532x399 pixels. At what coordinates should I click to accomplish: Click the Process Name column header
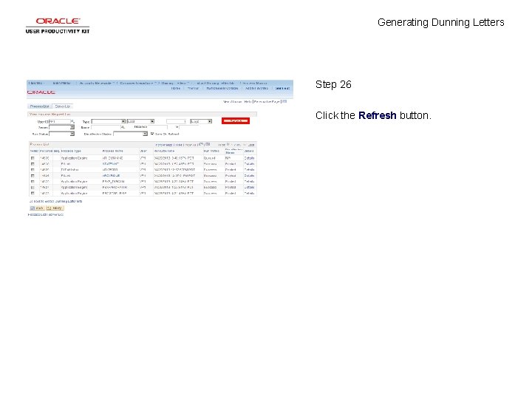click(x=112, y=151)
